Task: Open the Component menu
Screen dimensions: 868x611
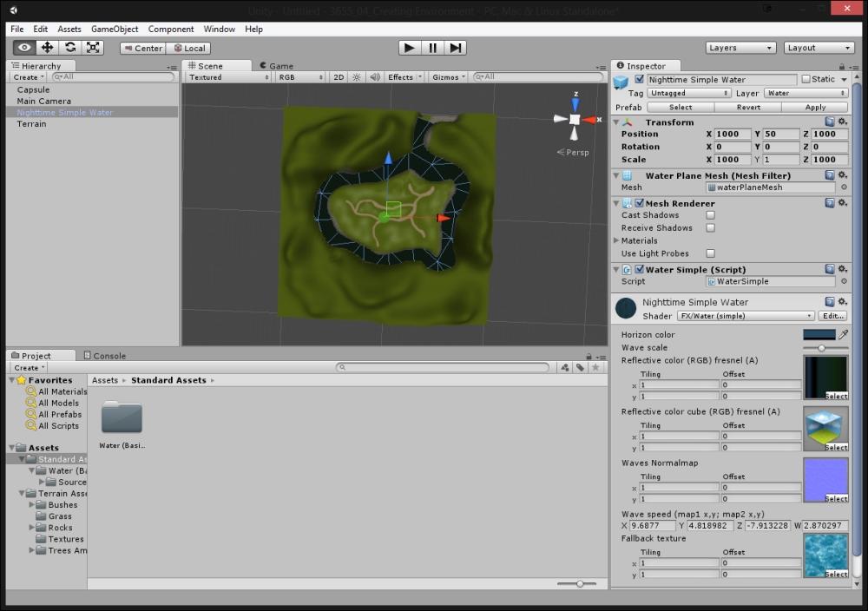Action: click(170, 29)
